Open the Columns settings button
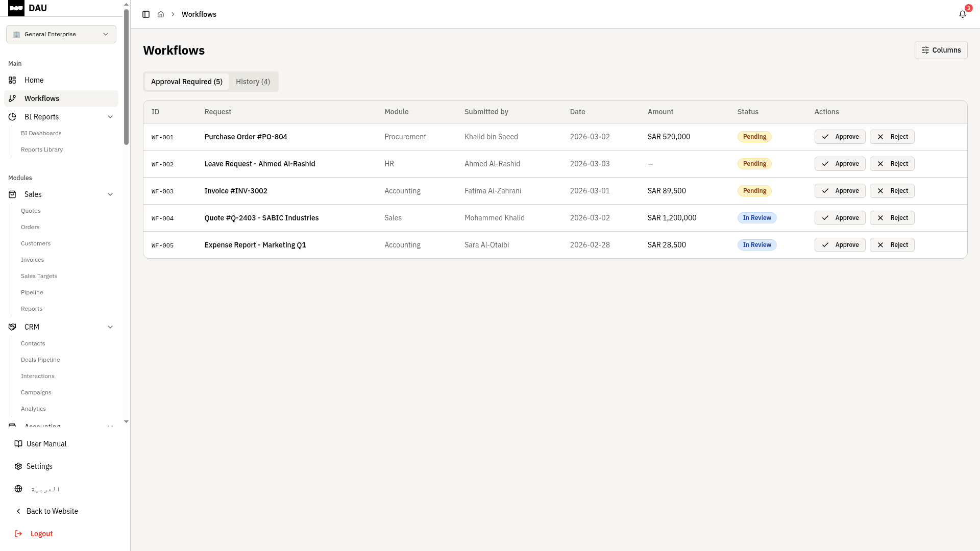 (941, 50)
